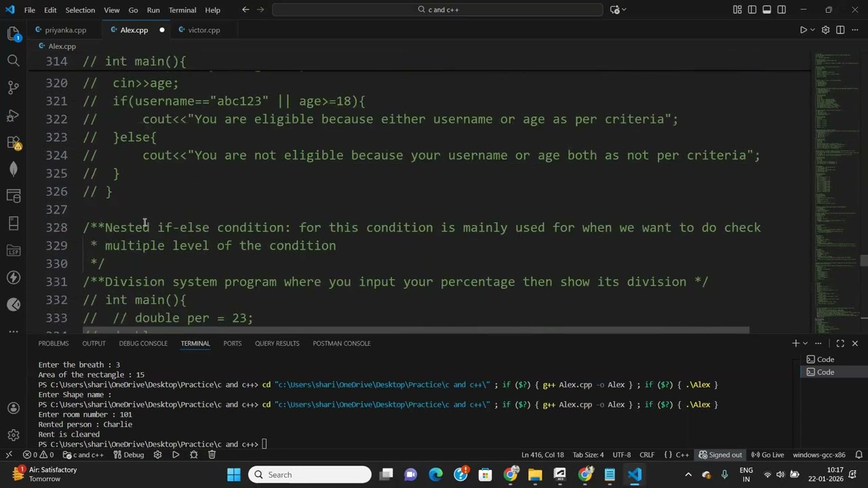Open the notifications bell
The image size is (868, 488).
click(x=859, y=455)
